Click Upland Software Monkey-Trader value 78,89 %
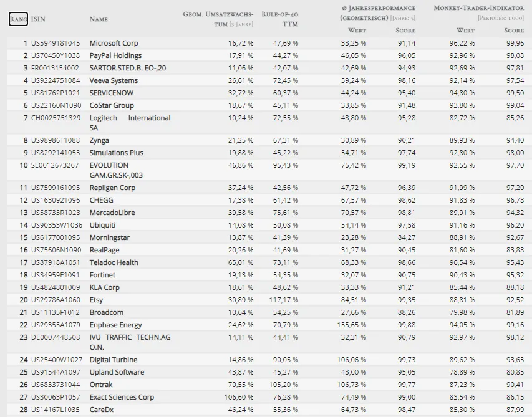The height and width of the screenshot is (417, 532). [462, 372]
